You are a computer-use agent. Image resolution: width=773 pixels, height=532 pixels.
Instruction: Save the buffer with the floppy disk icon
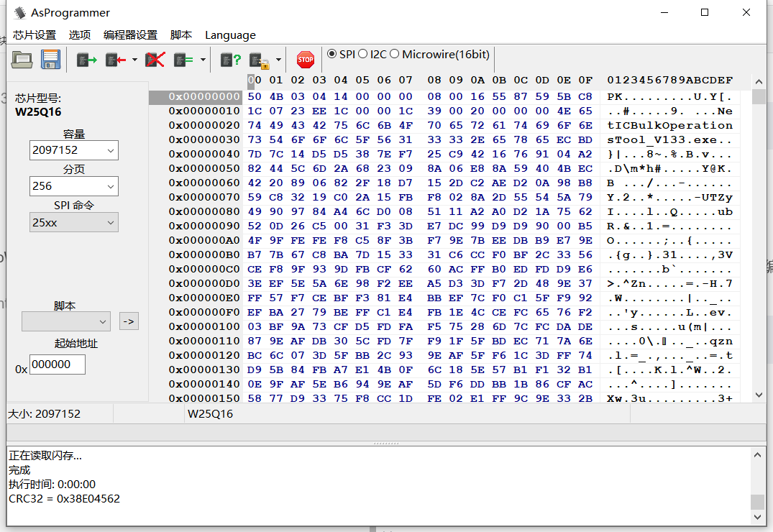pos(50,60)
